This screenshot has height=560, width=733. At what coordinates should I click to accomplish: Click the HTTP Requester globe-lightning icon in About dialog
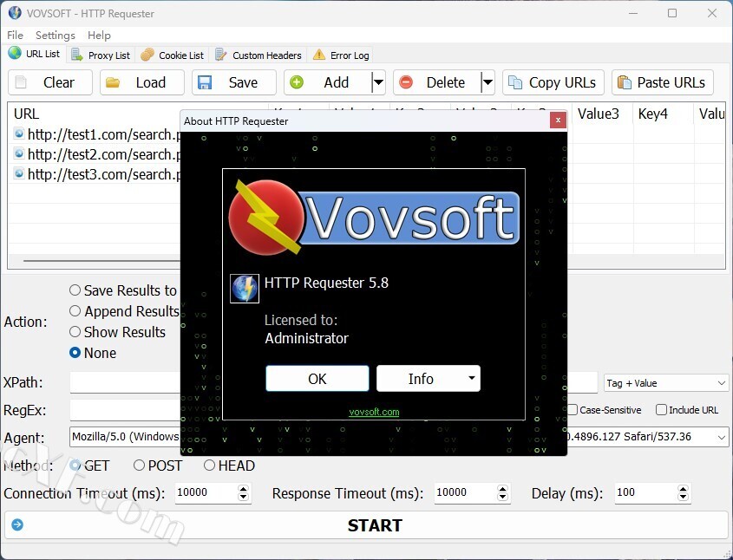pos(245,289)
